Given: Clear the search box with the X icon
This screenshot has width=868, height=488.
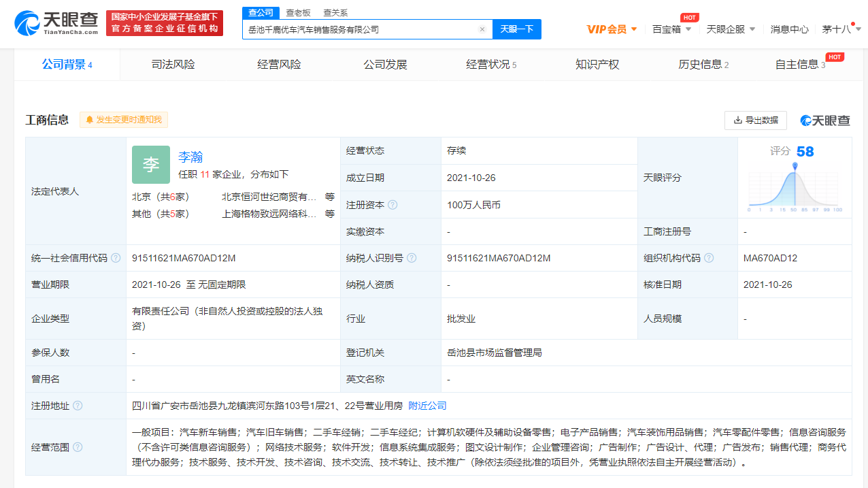Looking at the screenshot, I should (482, 29).
